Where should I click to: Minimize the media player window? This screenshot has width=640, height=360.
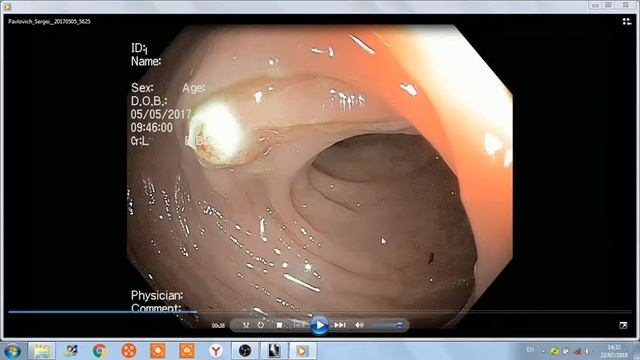596,5
